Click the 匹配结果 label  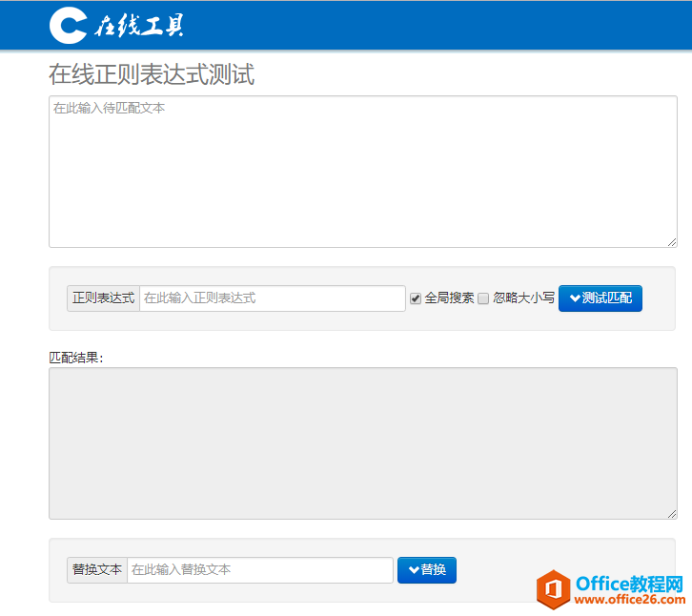[x=76, y=358]
